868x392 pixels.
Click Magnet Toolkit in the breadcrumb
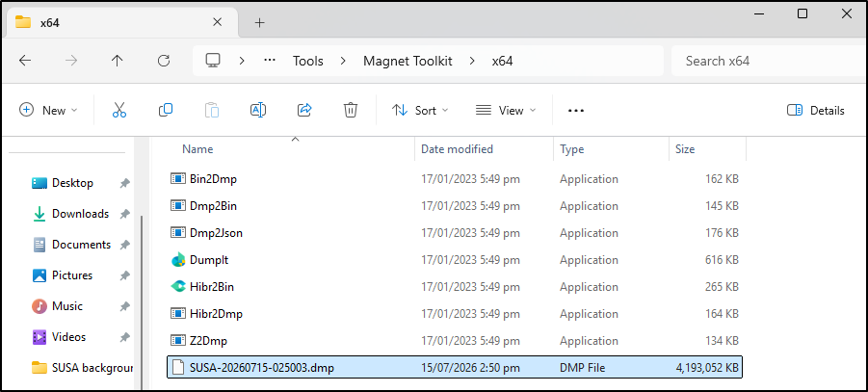[x=408, y=61]
